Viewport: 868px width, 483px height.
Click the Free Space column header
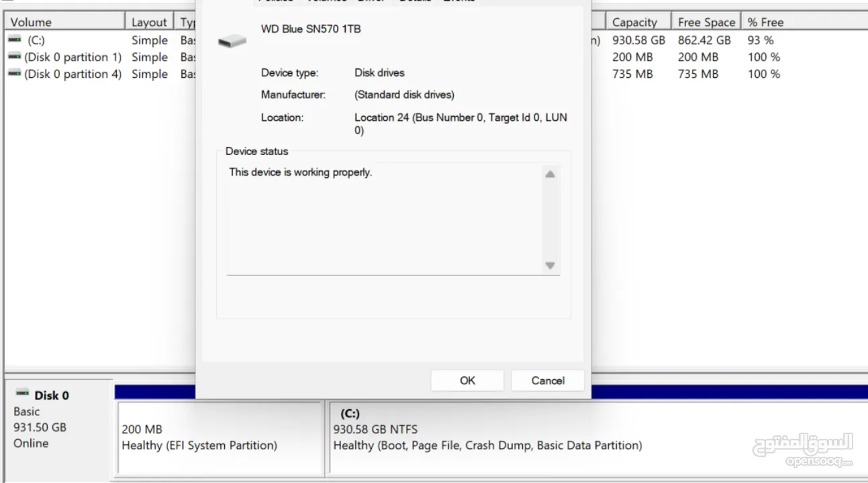pyautogui.click(x=706, y=21)
